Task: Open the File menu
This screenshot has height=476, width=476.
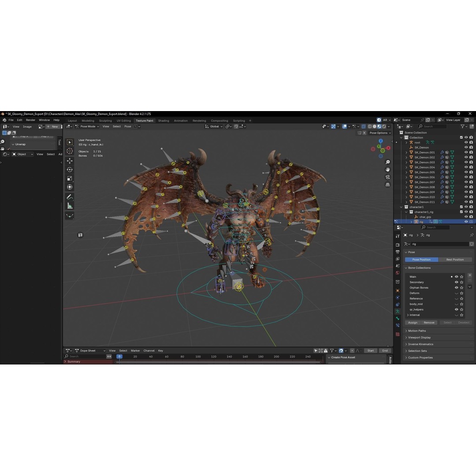Action: [x=11, y=120]
